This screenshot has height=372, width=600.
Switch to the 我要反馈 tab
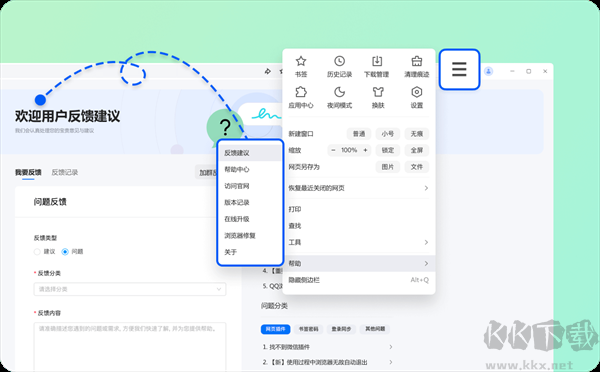pyautogui.click(x=28, y=172)
